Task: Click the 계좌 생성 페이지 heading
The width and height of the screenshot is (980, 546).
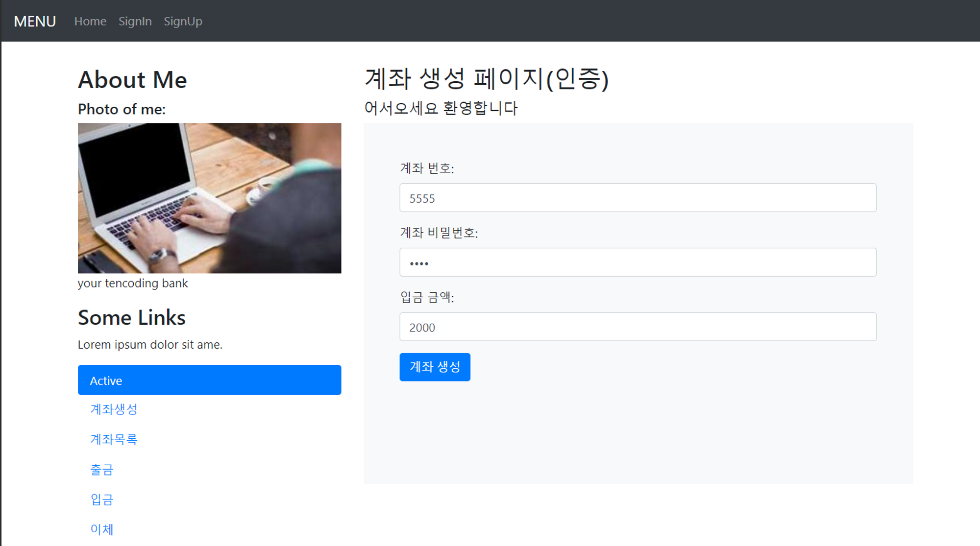Action: [x=487, y=79]
